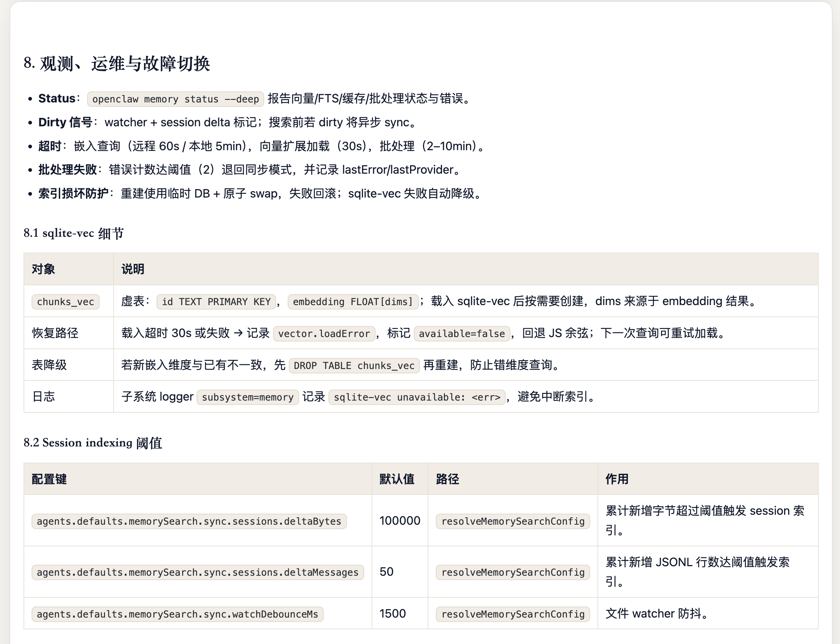Click the subsystem=memory code snippet
This screenshot has height=644, width=840.
tap(247, 397)
